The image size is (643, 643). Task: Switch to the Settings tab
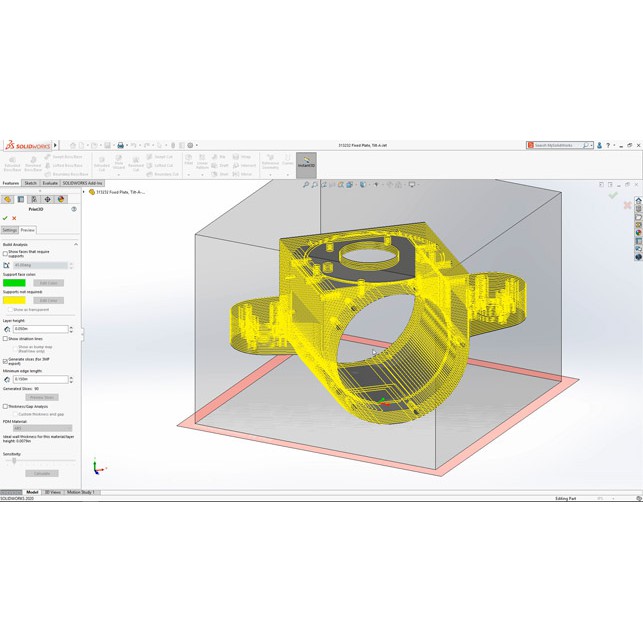[9, 230]
